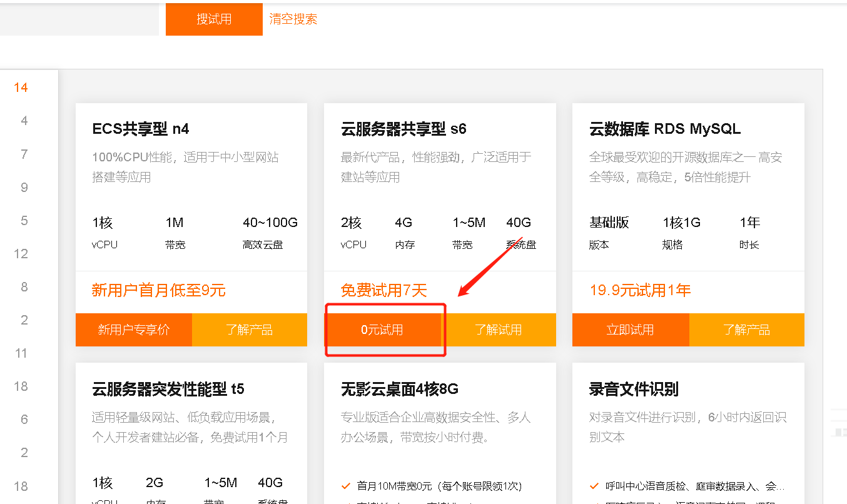
Task: Click the 清空搜索 link
Action: click(x=293, y=19)
